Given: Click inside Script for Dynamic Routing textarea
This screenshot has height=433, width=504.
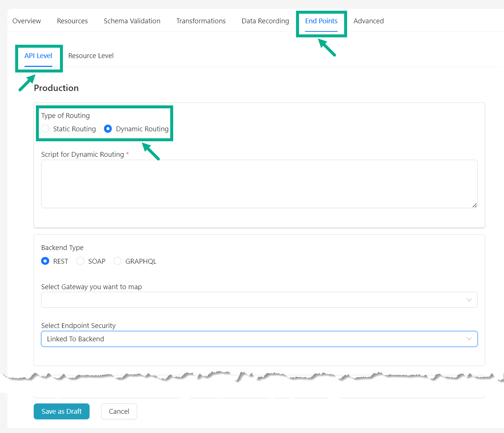Looking at the screenshot, I should (x=259, y=184).
